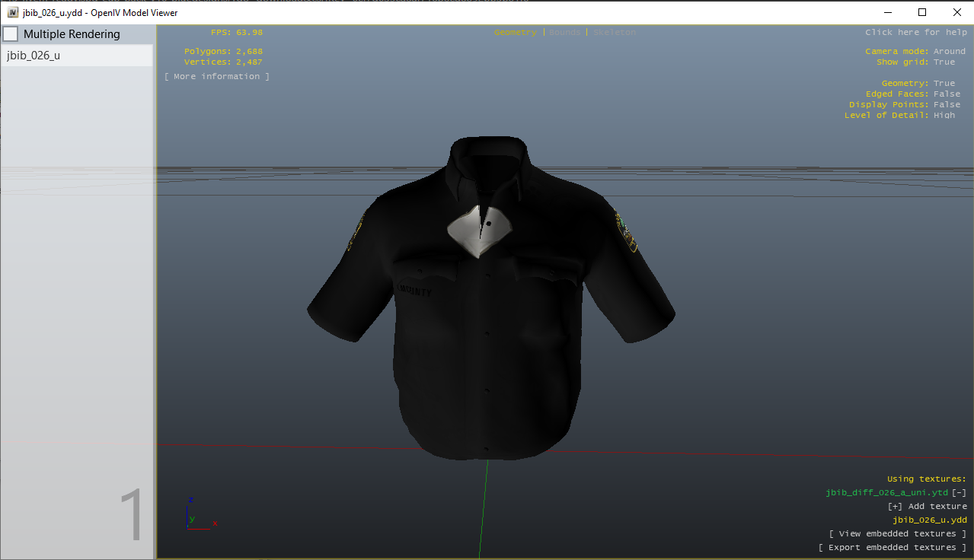This screenshot has width=974, height=560.
Task: Enable the Multiple Rendering checkbox
Action: click(x=11, y=34)
